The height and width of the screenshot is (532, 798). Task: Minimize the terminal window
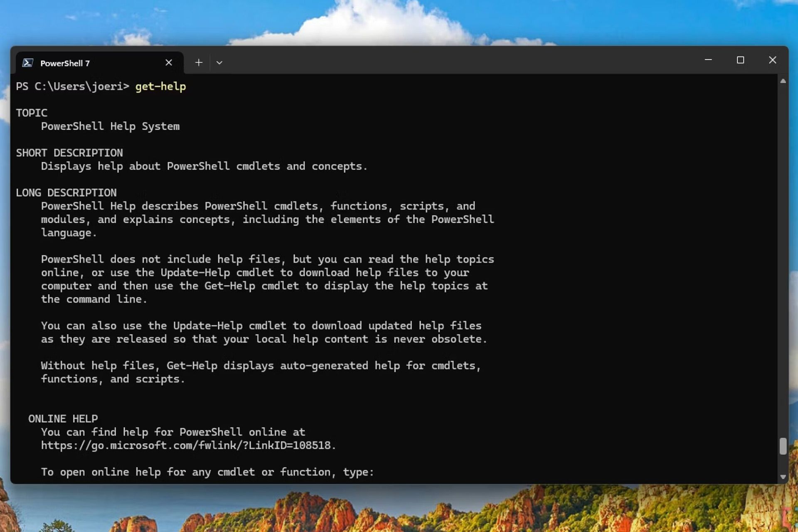708,60
